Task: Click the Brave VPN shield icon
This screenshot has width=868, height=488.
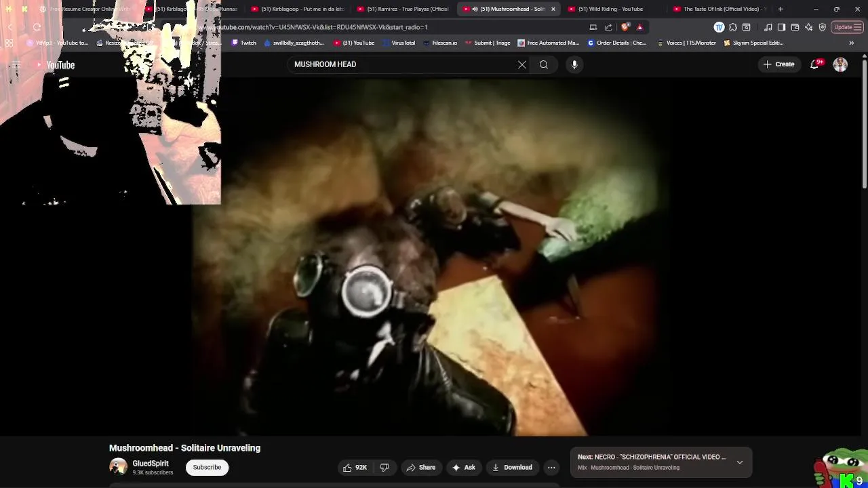Action: click(x=822, y=27)
